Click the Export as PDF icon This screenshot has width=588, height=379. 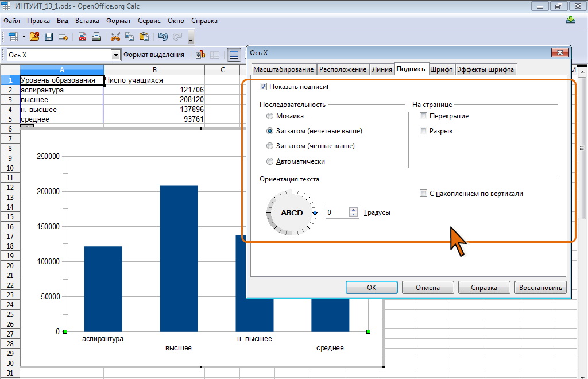[83, 37]
